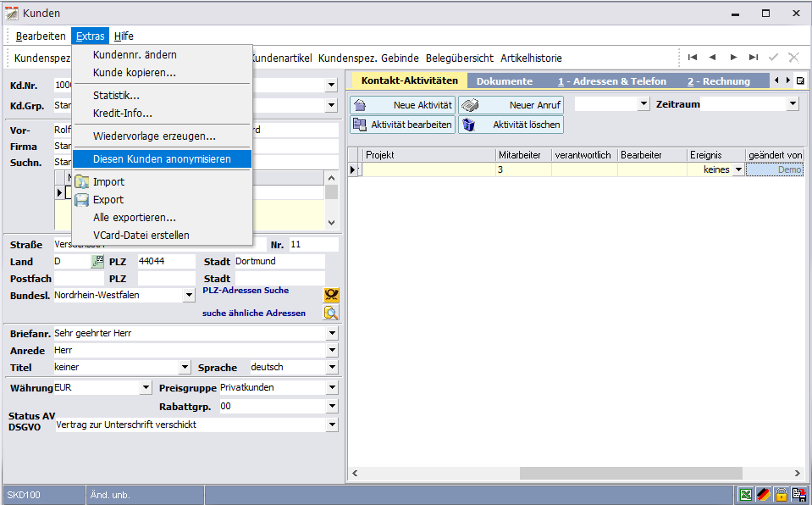Select Diesen Kunden anonymisieren

[x=162, y=159]
